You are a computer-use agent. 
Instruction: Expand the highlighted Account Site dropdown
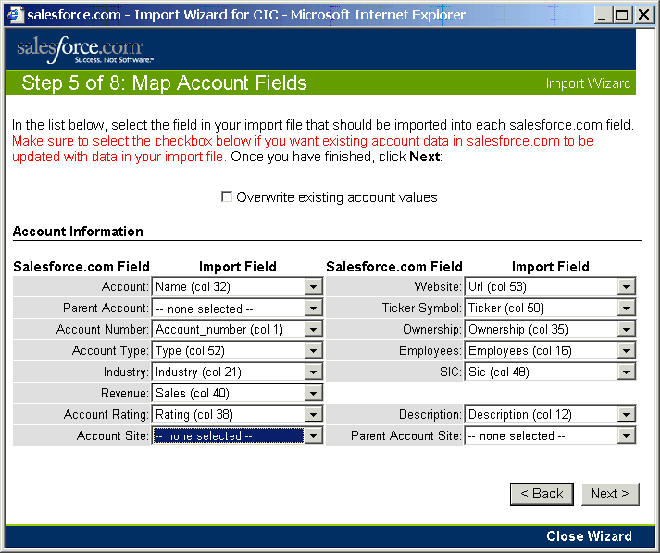(237, 436)
